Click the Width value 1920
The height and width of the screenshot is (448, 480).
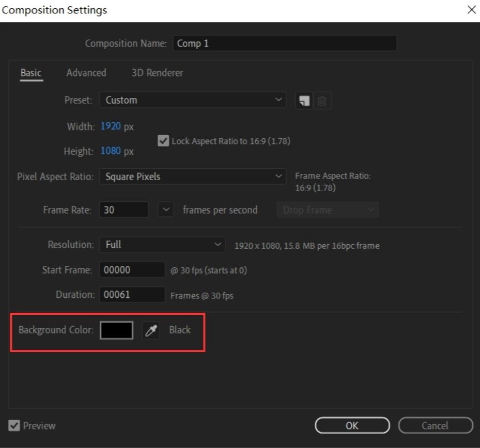tap(110, 126)
